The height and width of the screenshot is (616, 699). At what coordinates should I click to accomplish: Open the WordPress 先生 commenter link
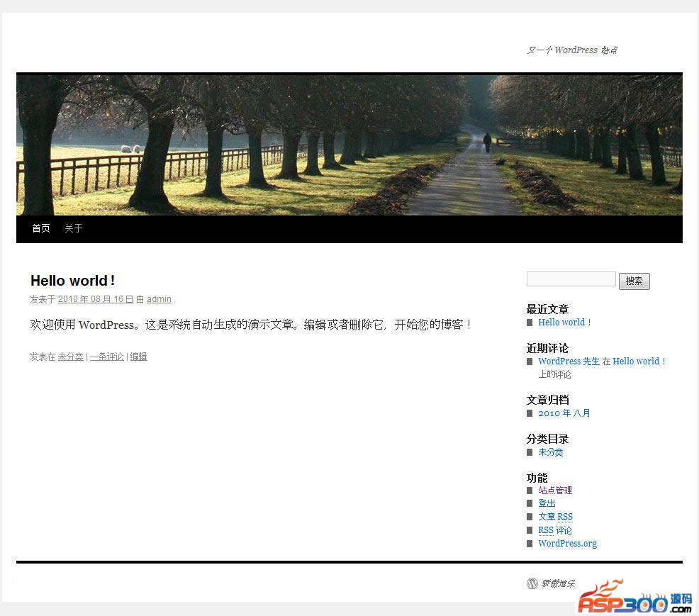click(569, 362)
